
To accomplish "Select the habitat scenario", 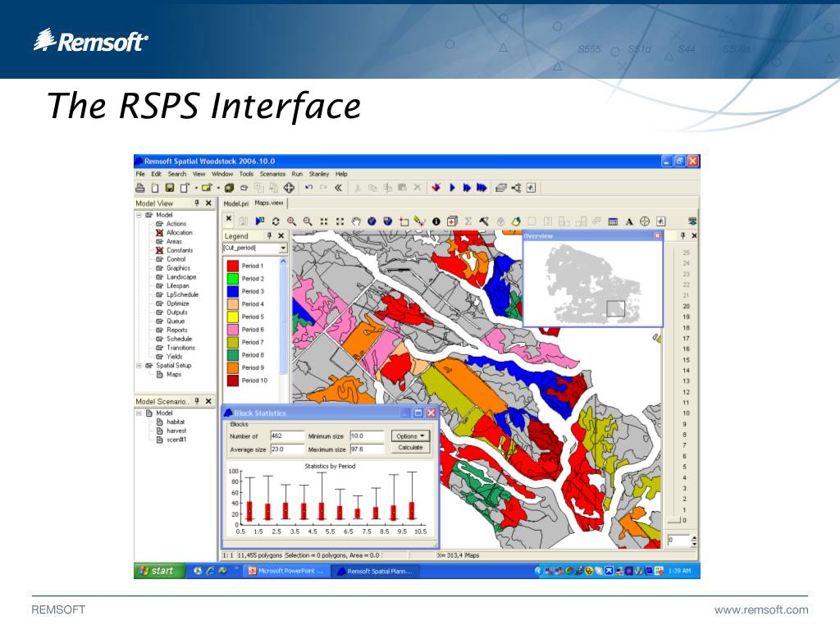I will pos(176,422).
